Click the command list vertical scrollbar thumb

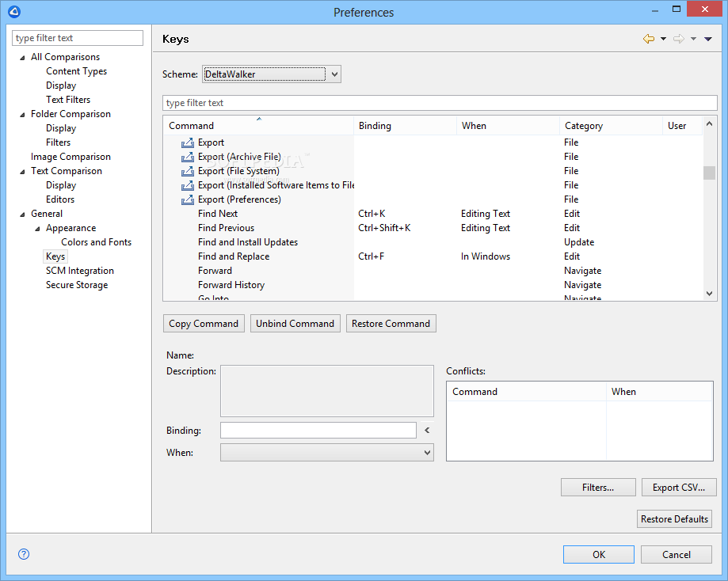click(709, 173)
